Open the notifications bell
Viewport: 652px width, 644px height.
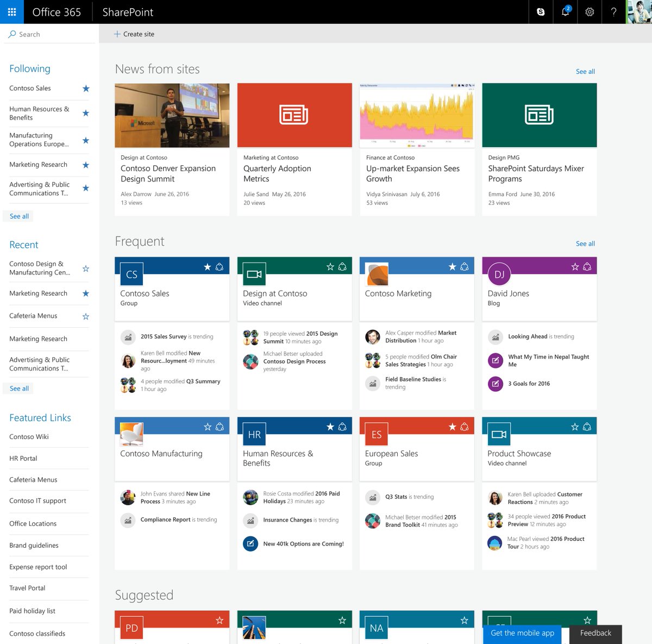pyautogui.click(x=565, y=12)
